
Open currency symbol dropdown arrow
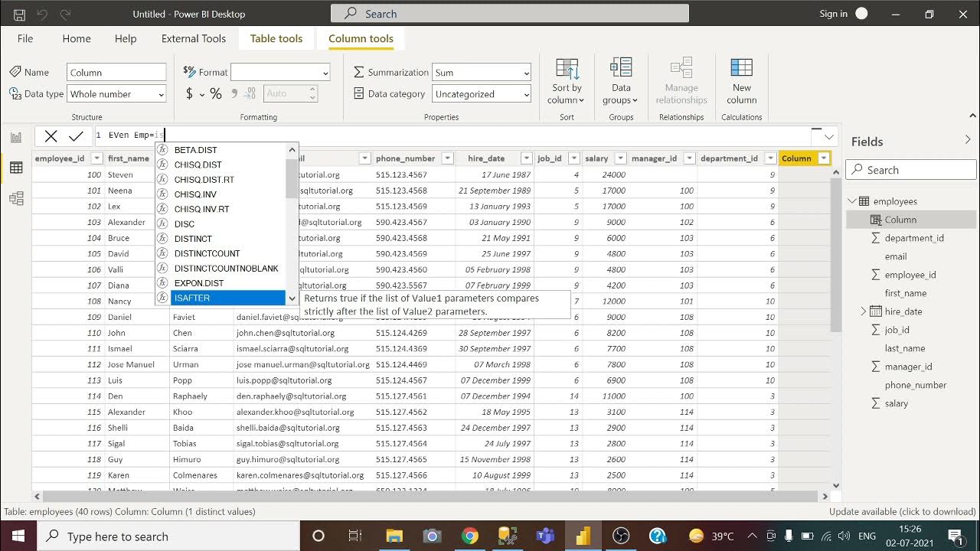(x=202, y=94)
